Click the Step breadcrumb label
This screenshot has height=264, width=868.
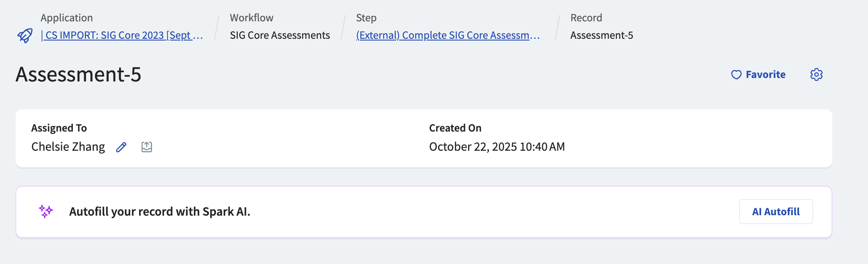click(366, 18)
